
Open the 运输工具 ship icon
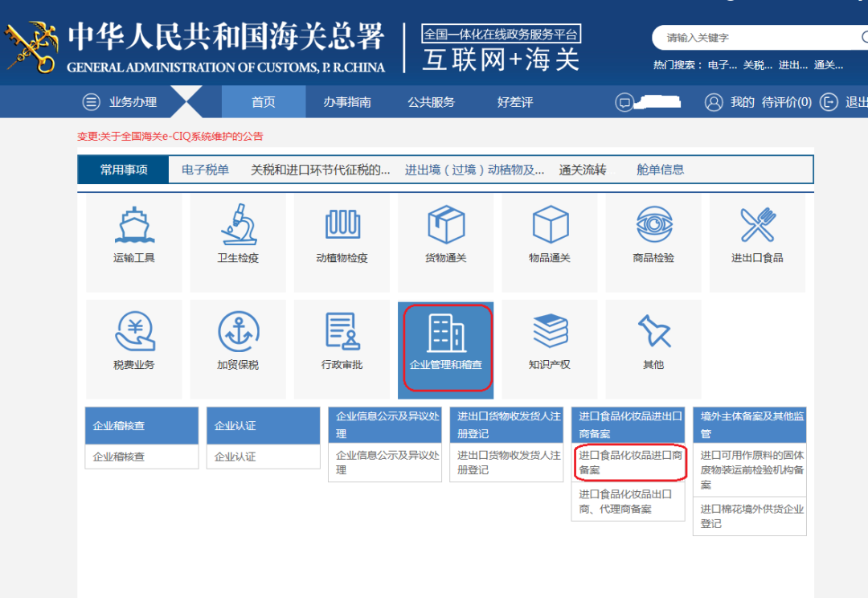(x=134, y=224)
